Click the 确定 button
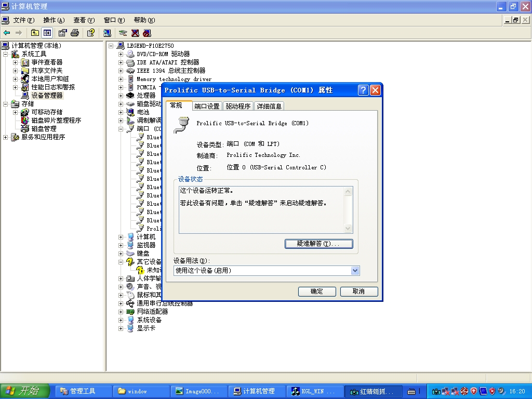Screen dimensions: 532x399 (317, 291)
